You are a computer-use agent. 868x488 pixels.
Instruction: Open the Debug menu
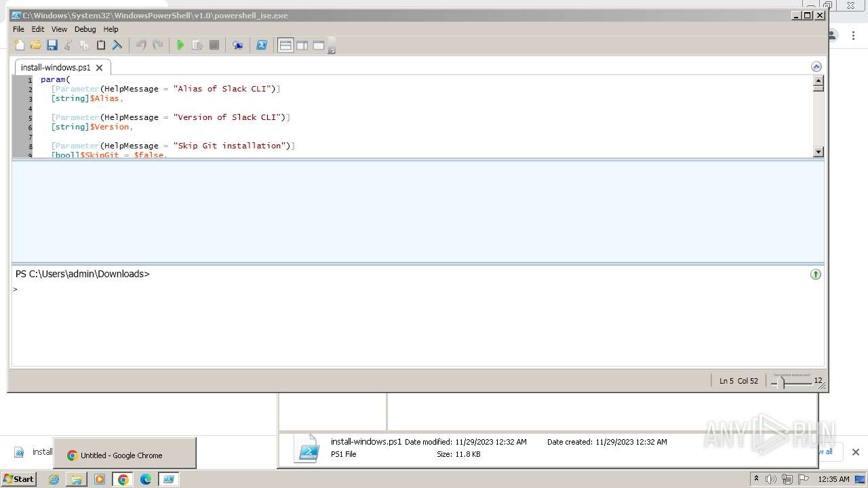85,29
